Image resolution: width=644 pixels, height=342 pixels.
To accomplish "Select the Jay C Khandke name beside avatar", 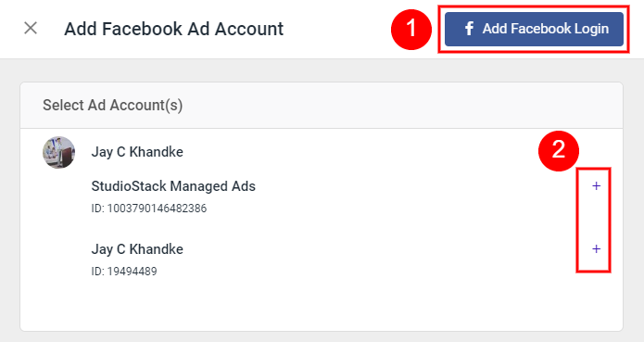I will pos(137,152).
